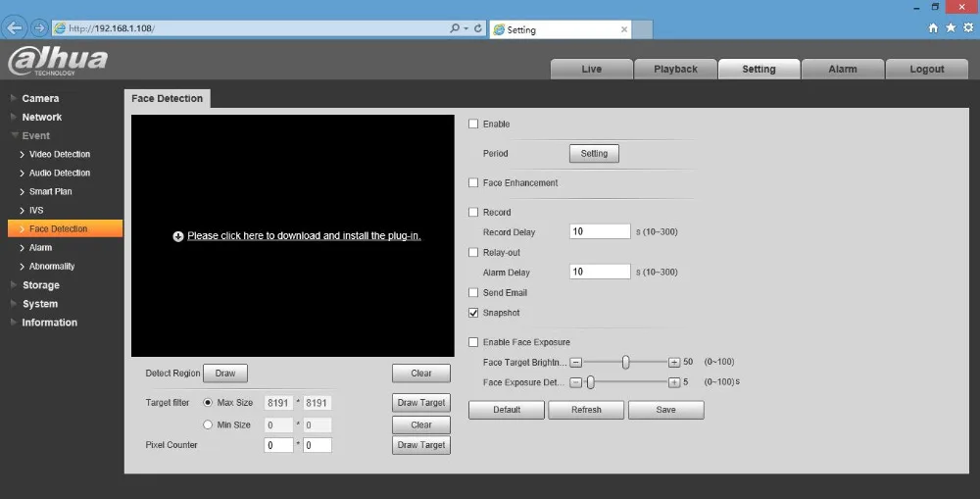Reload page with the refresh icon
This screenshot has width=980, height=499.
[x=478, y=28]
